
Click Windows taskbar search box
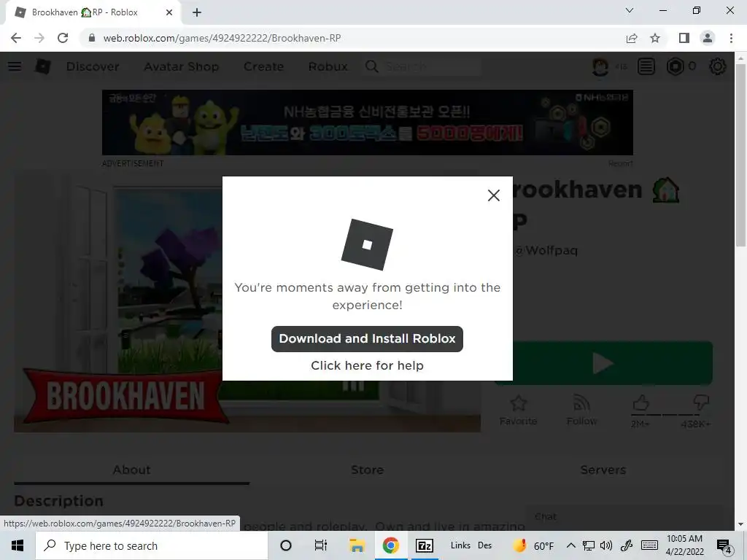[152, 545]
